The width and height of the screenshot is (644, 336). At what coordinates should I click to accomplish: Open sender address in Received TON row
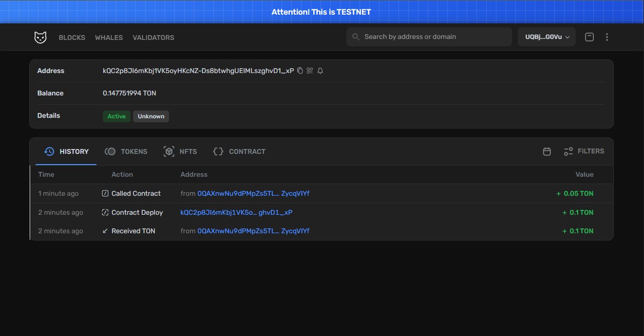253,231
